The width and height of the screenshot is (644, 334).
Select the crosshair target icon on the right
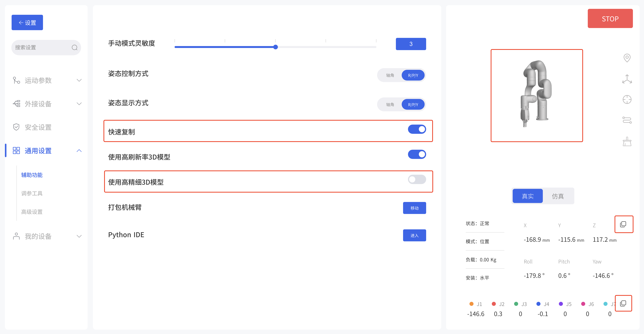click(627, 99)
